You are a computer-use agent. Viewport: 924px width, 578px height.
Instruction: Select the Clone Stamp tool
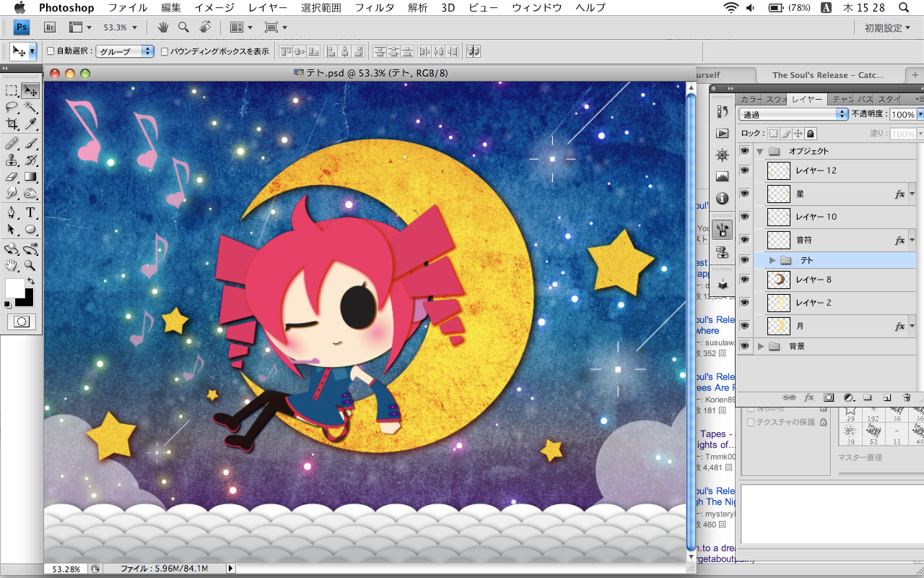point(12,160)
